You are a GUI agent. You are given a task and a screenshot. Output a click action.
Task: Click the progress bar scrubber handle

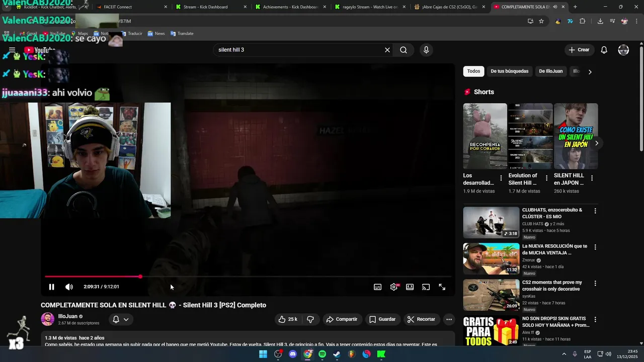[x=140, y=277]
